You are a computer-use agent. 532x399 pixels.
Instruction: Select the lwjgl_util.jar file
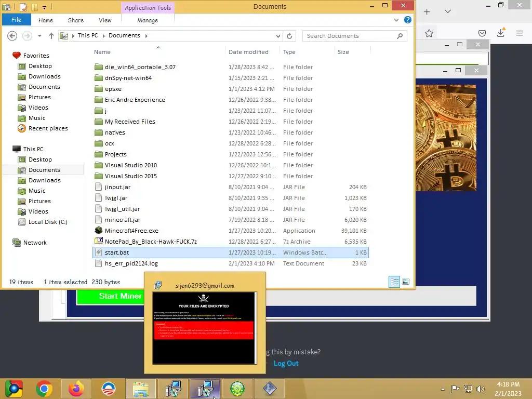coord(122,209)
